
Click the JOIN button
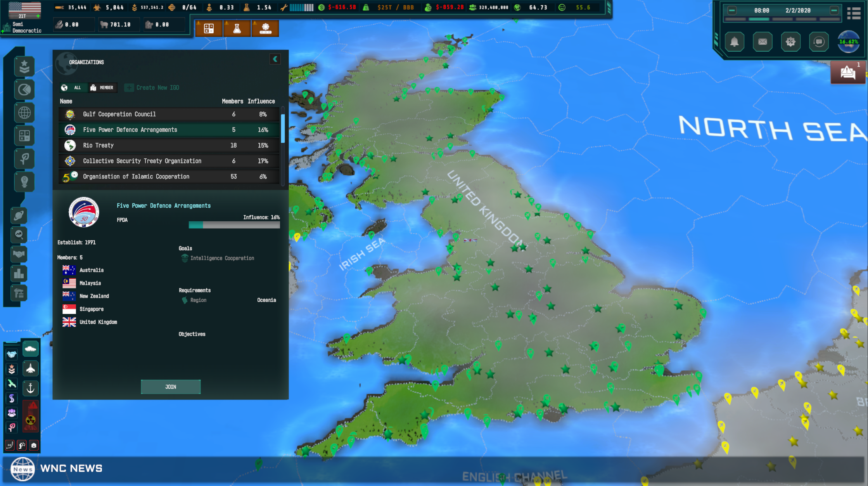pyautogui.click(x=171, y=387)
